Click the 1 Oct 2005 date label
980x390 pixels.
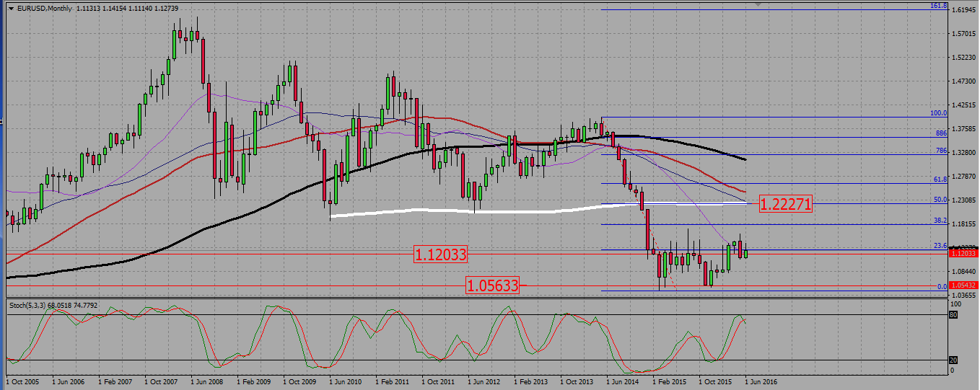24,382
